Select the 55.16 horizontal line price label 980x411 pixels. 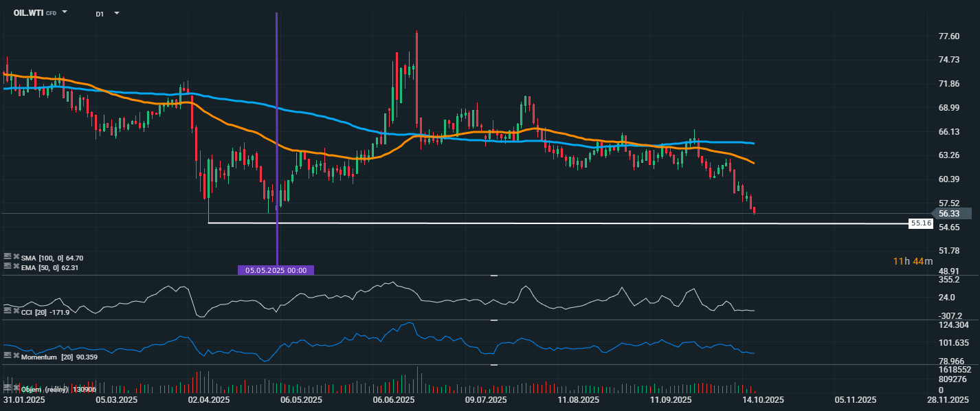tap(920, 223)
